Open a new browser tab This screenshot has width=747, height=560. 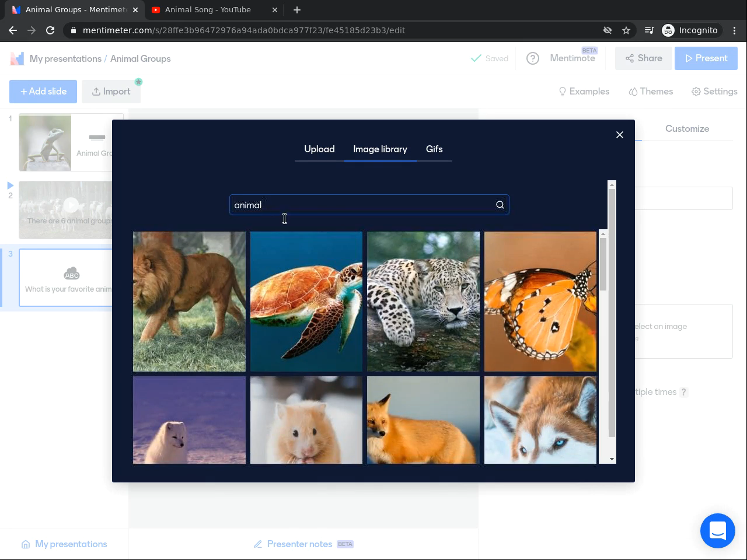tap(297, 10)
